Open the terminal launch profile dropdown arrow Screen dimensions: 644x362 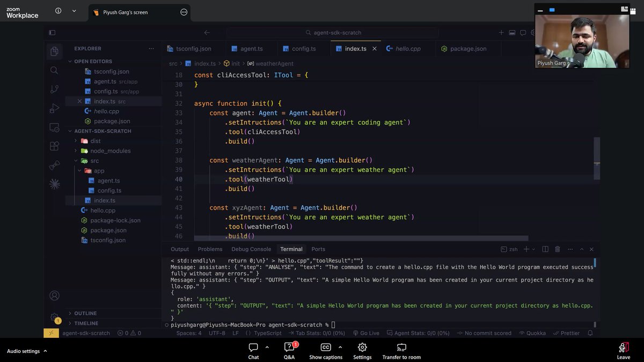tap(534, 249)
